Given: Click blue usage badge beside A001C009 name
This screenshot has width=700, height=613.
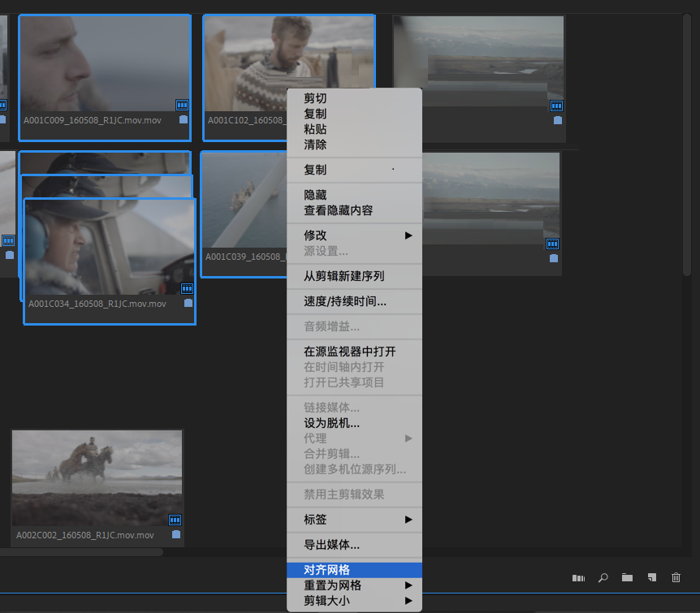Looking at the screenshot, I should (183, 119).
